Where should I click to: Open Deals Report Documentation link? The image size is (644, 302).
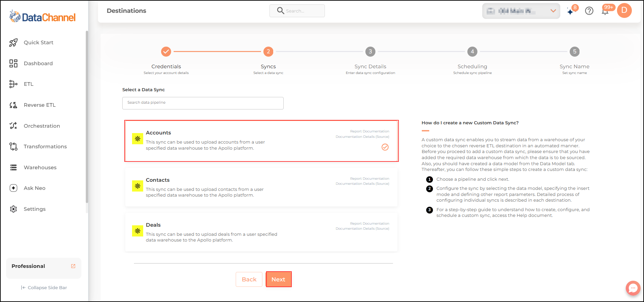click(x=369, y=224)
